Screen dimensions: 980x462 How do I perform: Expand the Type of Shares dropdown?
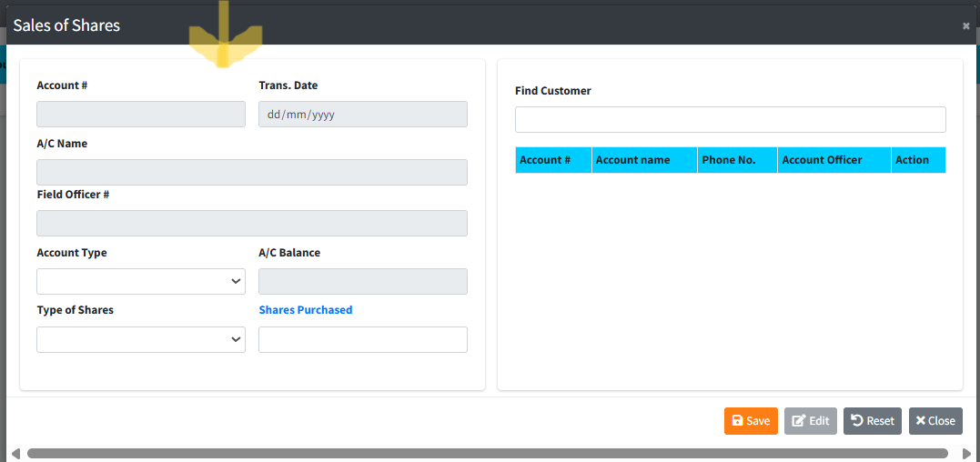click(141, 339)
